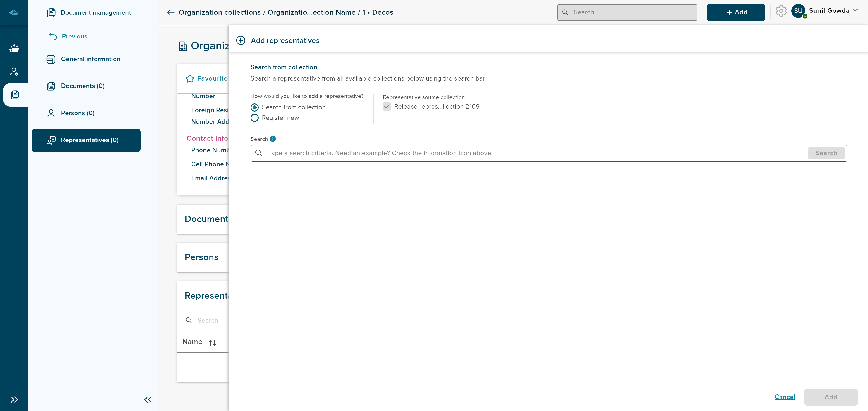
Task: Click the top + Add button
Action: [x=736, y=12]
